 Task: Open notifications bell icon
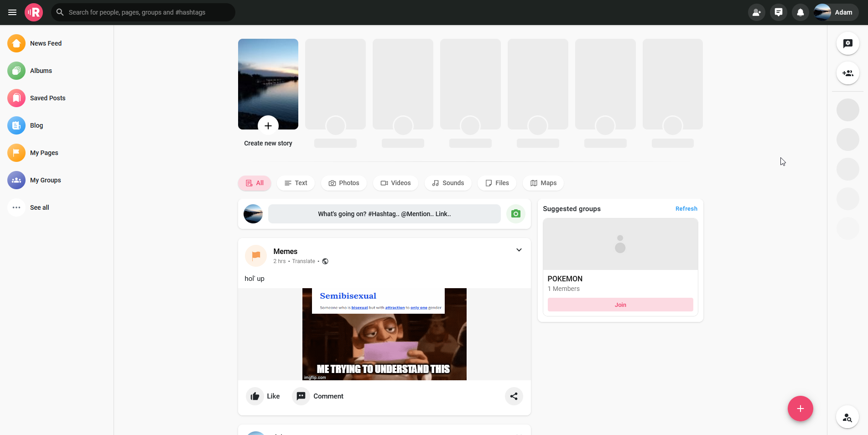[x=800, y=12]
